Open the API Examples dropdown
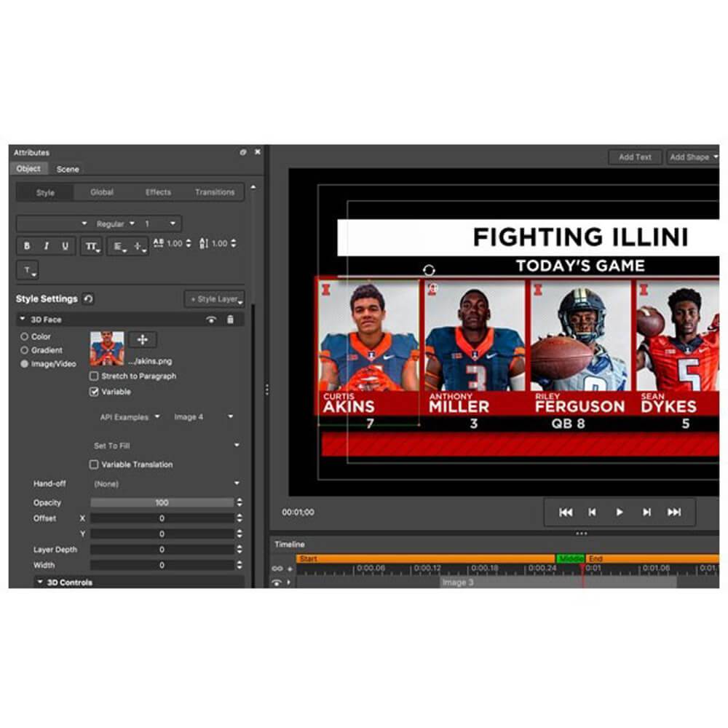This screenshot has height=728, width=728. [x=130, y=417]
